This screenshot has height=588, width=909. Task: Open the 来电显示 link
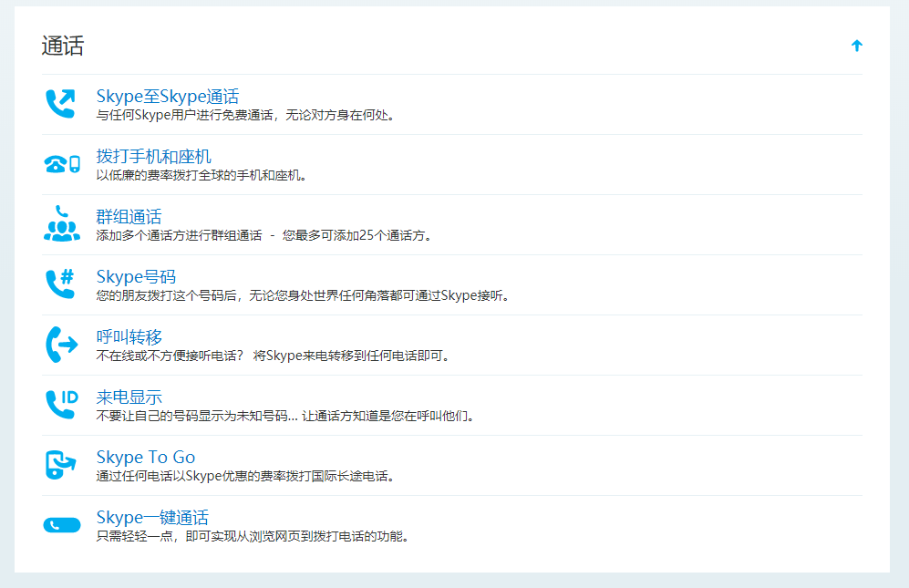pyautogui.click(x=129, y=397)
